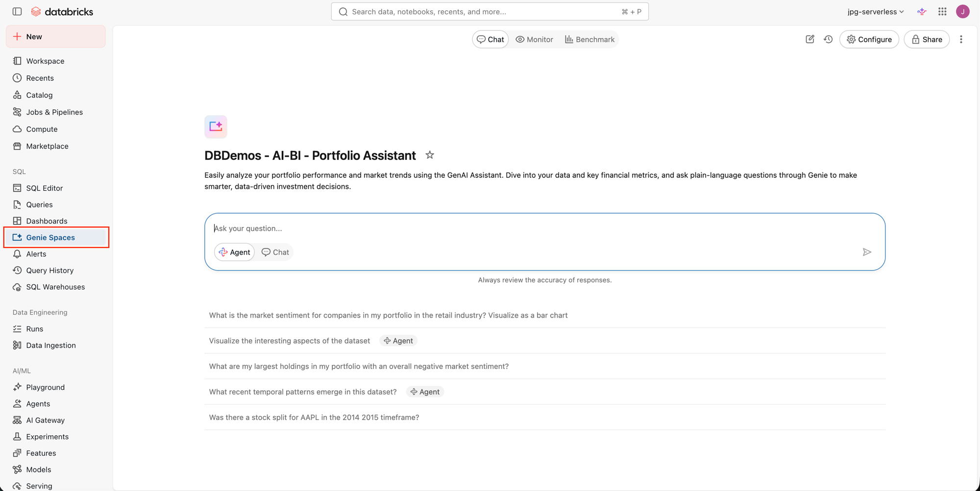Click the Configure button
980x491 pixels.
click(869, 39)
